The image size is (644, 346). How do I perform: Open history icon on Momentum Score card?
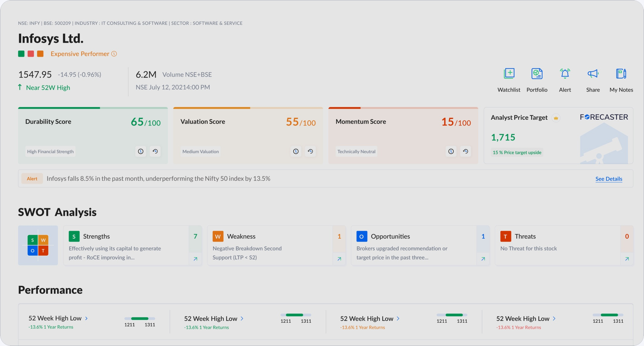pyautogui.click(x=465, y=152)
